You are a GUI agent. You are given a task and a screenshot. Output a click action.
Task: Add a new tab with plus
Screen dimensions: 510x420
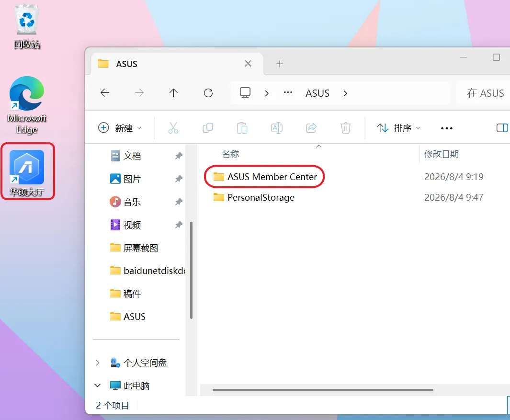(280, 64)
